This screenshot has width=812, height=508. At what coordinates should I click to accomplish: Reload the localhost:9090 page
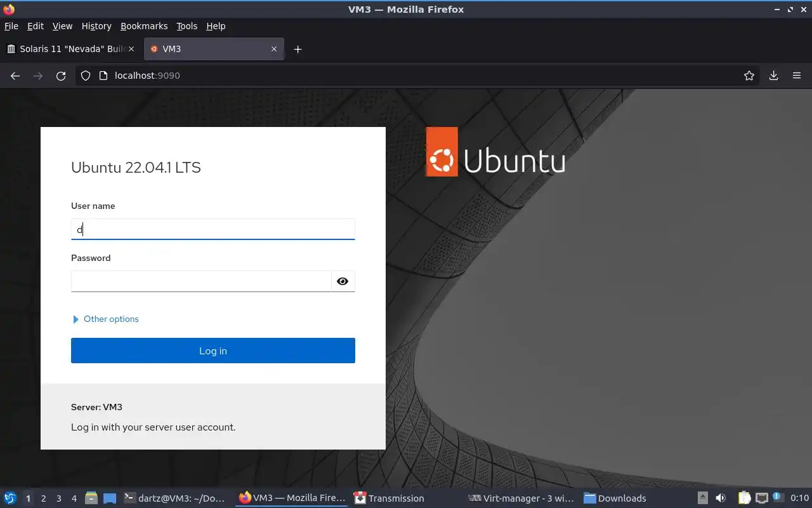point(61,76)
